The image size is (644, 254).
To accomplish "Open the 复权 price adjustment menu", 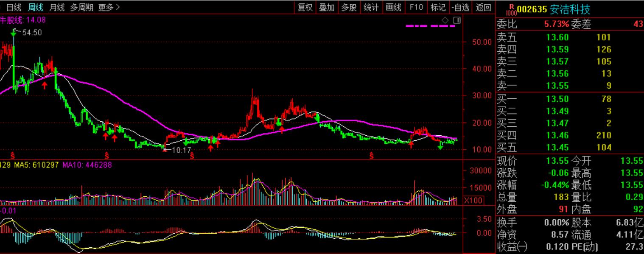I will coord(305,7).
